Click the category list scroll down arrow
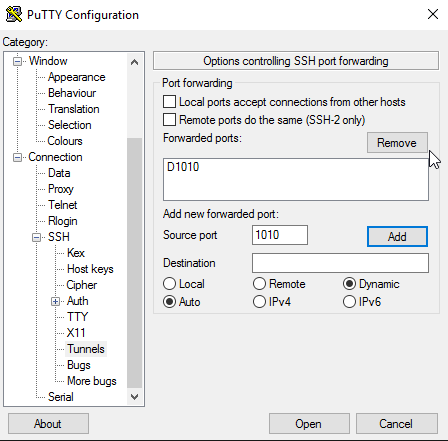 click(134, 397)
